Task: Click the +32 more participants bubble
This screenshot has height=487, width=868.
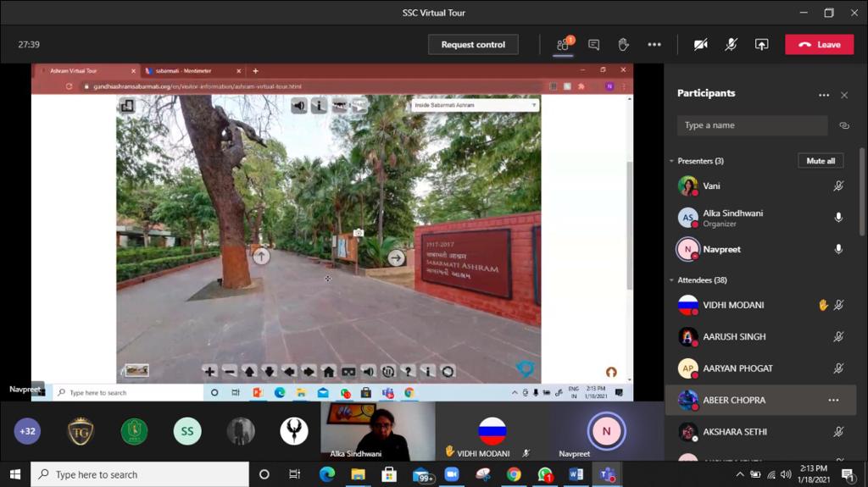Action: [x=27, y=431]
